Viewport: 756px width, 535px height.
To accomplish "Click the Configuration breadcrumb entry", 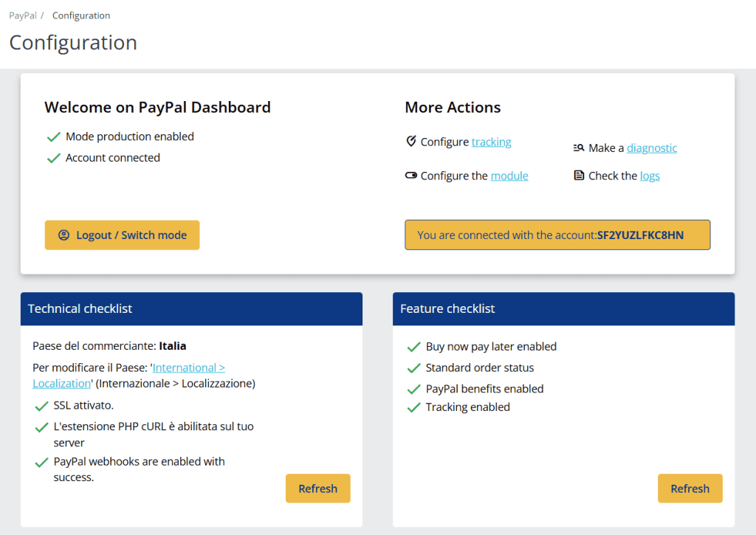I will tap(80, 15).
